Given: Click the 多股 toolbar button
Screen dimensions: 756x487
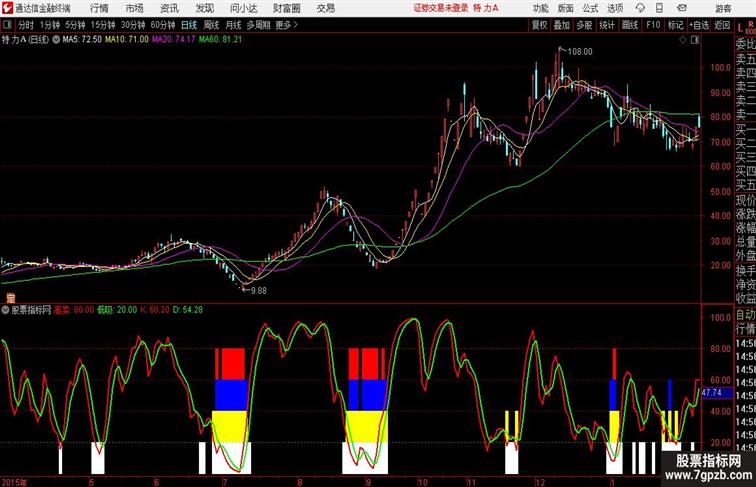Looking at the screenshot, I should (x=584, y=25).
